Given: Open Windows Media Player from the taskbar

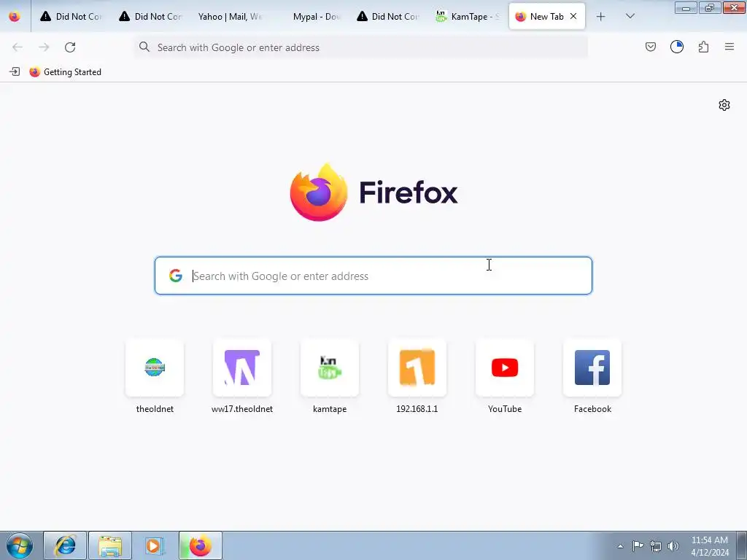Looking at the screenshot, I should [x=155, y=545].
